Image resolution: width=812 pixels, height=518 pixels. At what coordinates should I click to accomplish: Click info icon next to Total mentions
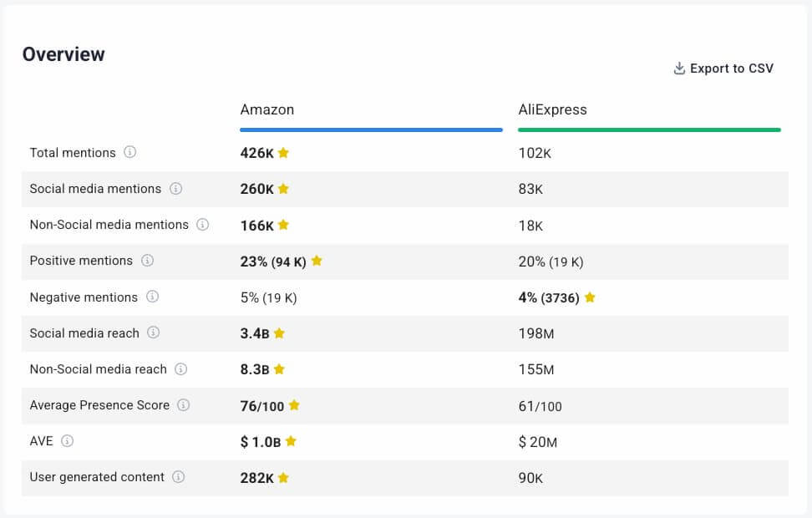(x=129, y=152)
